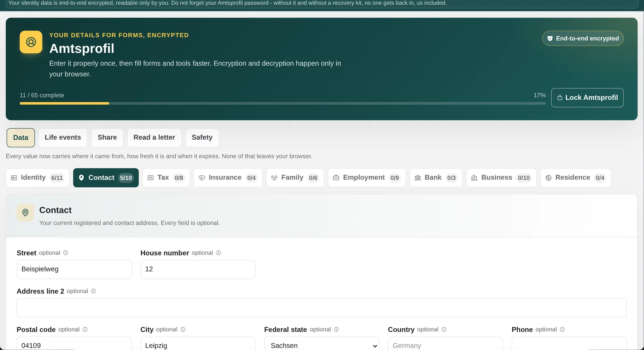Viewport: 644px width, 350px height.
Task: Click the info icon next to City
Action: (x=183, y=330)
